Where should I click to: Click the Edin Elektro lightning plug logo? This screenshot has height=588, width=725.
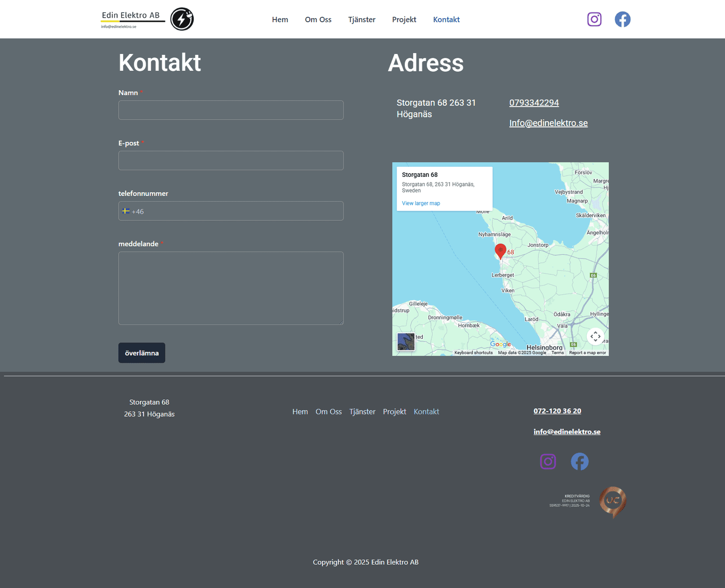click(x=182, y=19)
